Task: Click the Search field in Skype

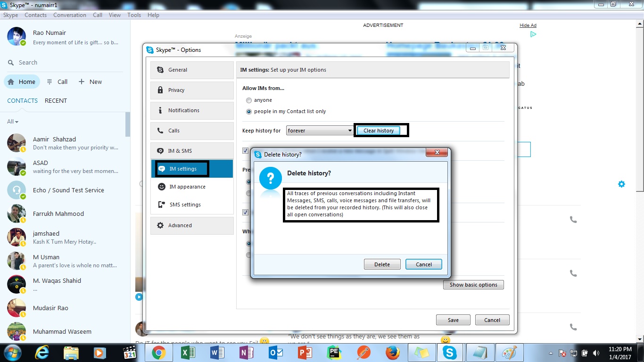Action: point(65,62)
